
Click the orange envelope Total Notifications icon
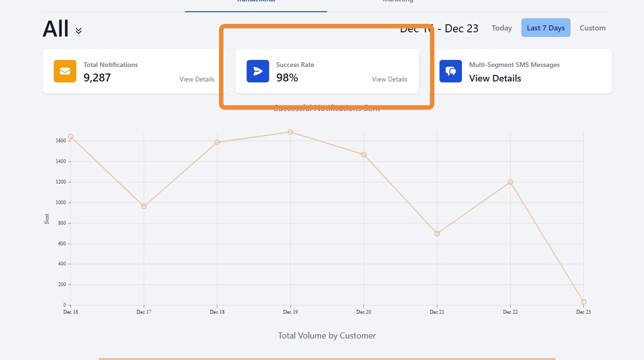65,71
